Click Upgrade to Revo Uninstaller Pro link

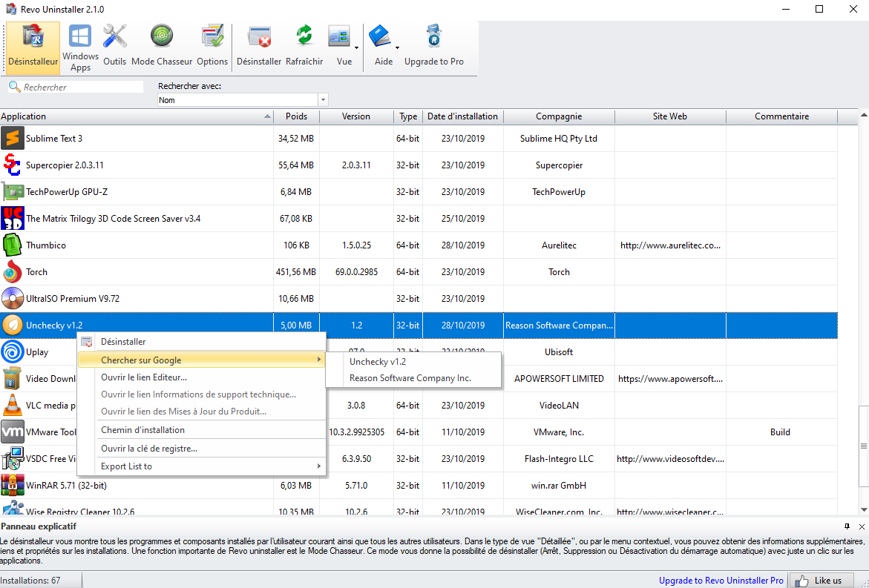click(721, 581)
